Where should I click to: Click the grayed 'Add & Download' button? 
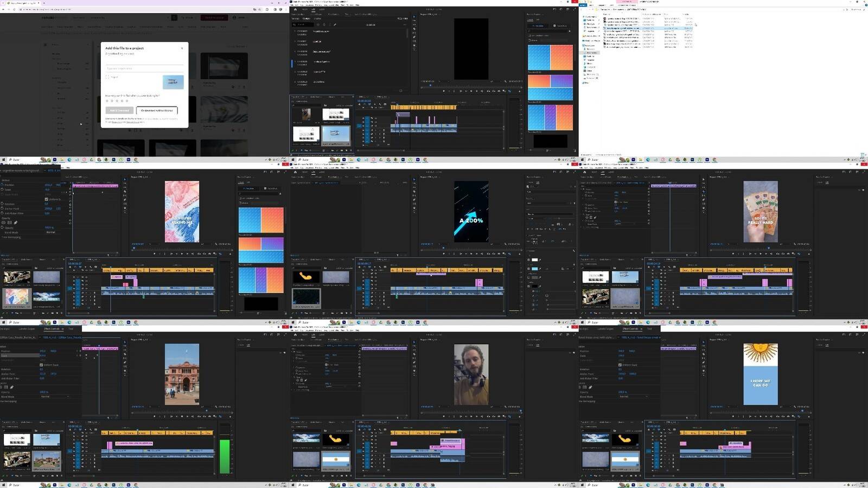click(119, 110)
